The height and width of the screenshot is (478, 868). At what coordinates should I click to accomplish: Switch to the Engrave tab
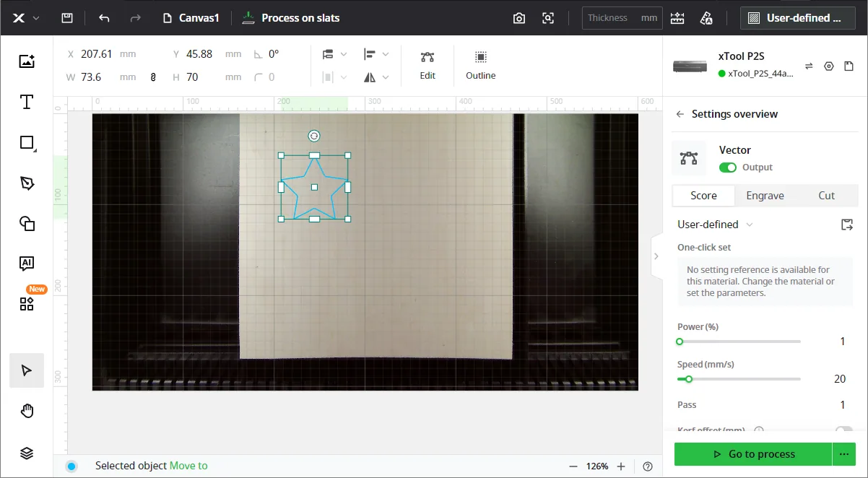pyautogui.click(x=765, y=196)
